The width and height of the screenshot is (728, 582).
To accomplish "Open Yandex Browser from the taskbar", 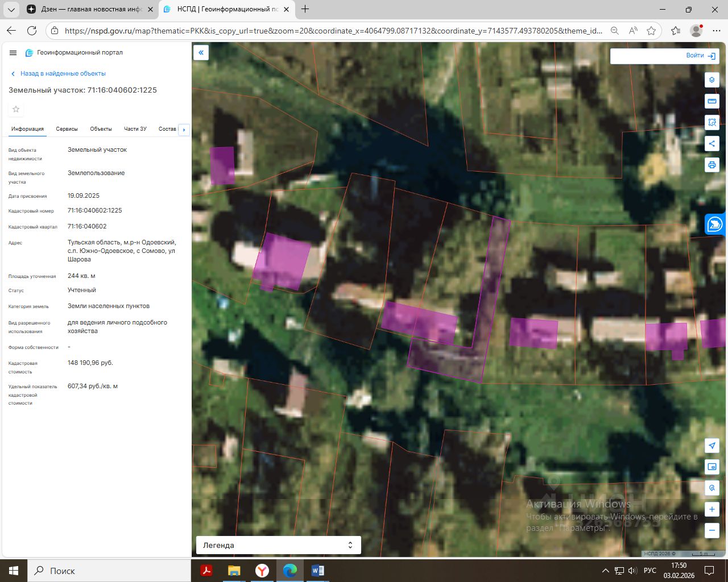I will tap(262, 571).
